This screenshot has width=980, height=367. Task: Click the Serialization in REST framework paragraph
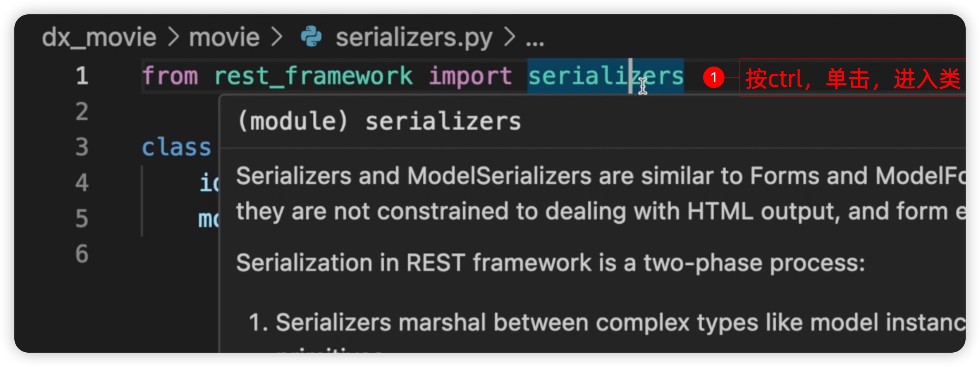click(x=551, y=263)
